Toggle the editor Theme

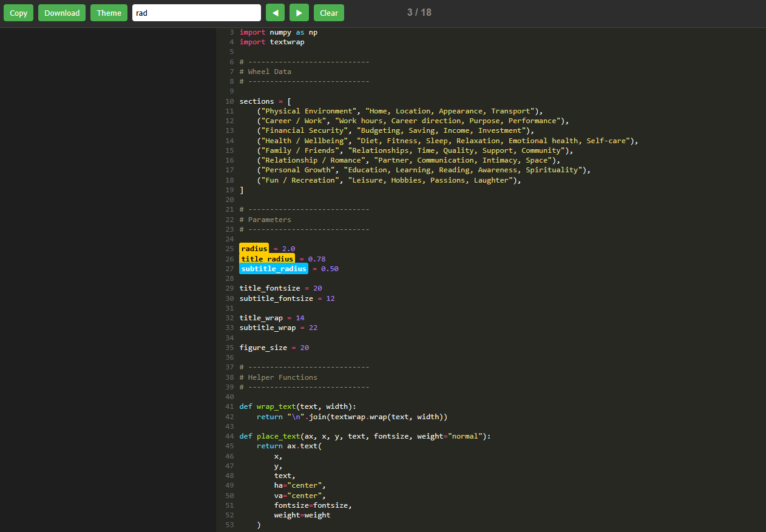point(109,13)
